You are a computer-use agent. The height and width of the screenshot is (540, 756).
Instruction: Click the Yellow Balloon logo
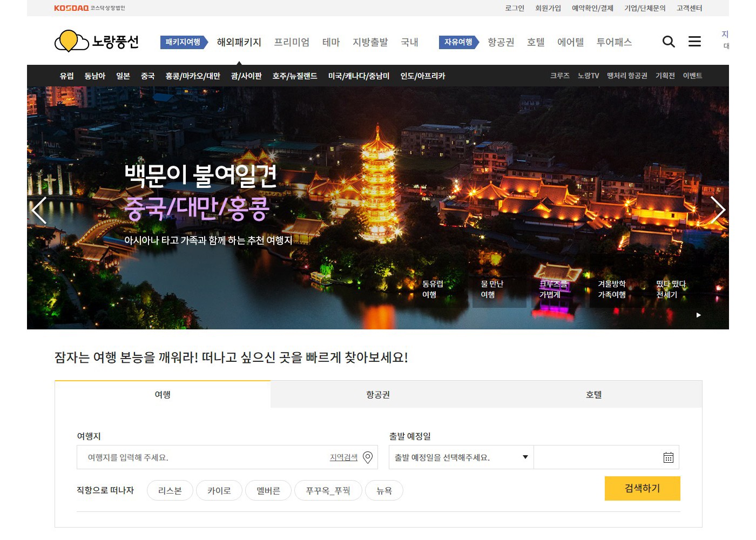click(97, 42)
